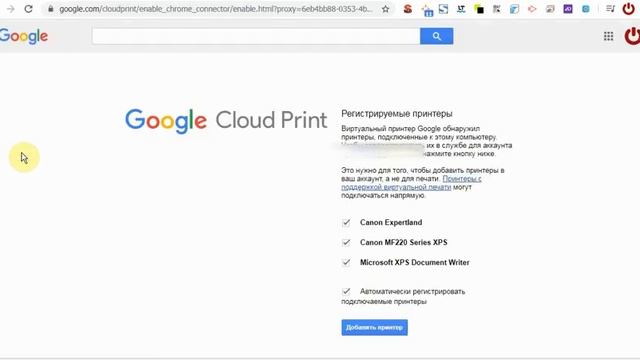Click the black square with yellow corner extension

coord(479,9)
